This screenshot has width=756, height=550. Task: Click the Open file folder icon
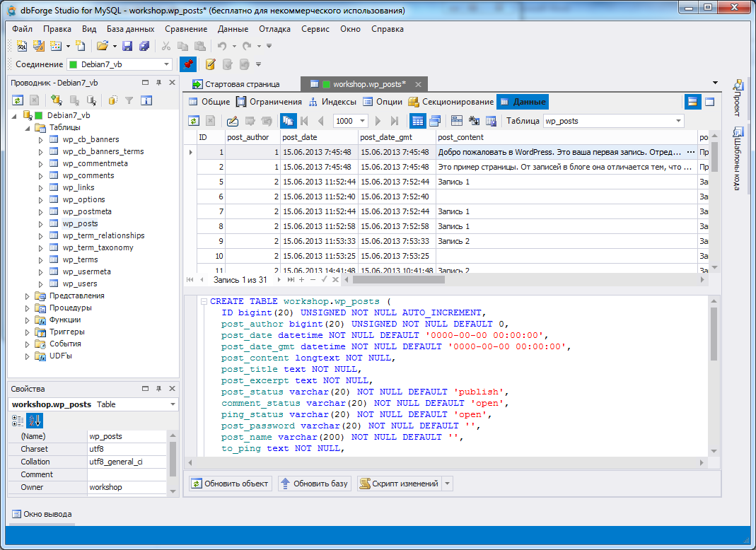102,46
